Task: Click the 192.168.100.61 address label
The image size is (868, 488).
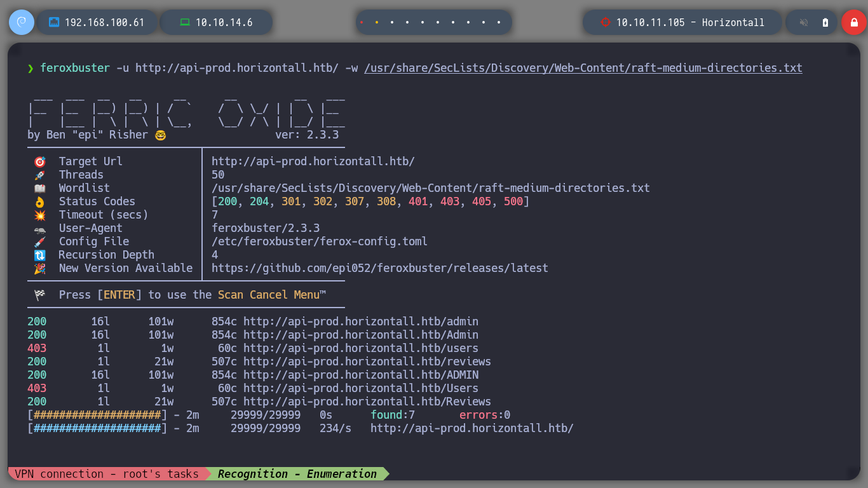Action: coord(104,22)
